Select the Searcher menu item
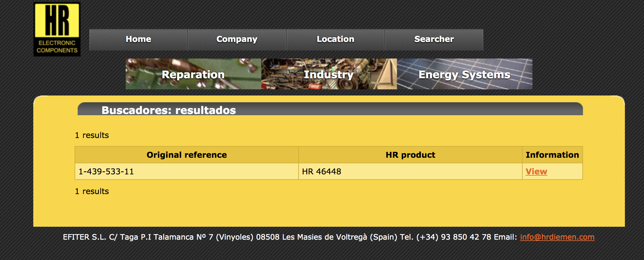The width and height of the screenshot is (644, 260). tap(434, 39)
